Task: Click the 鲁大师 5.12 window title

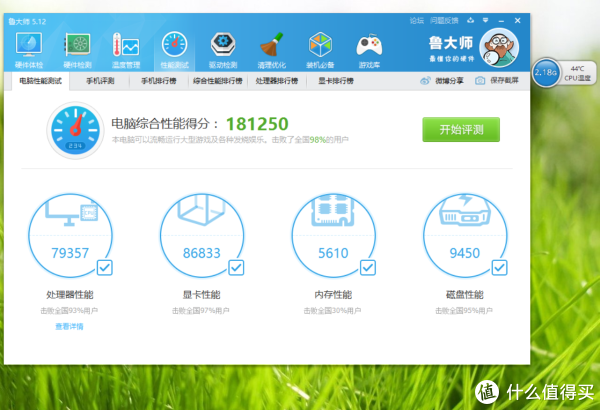Action: pyautogui.click(x=27, y=21)
